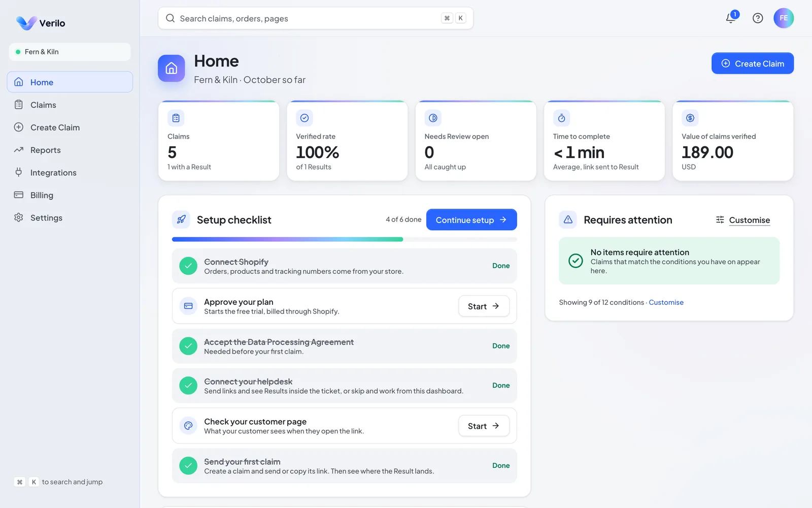Open Create Claim in the sidebar
The height and width of the screenshot is (508, 812).
coord(70,128)
